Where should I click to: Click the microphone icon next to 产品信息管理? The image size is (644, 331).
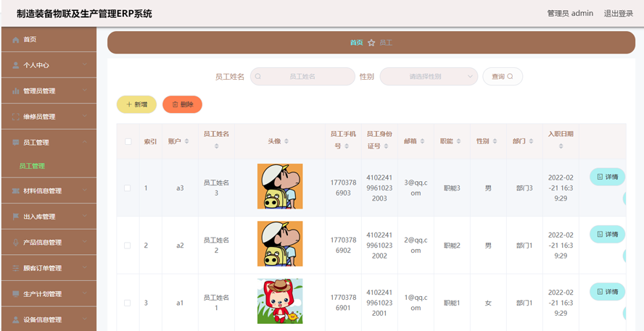pos(16,243)
